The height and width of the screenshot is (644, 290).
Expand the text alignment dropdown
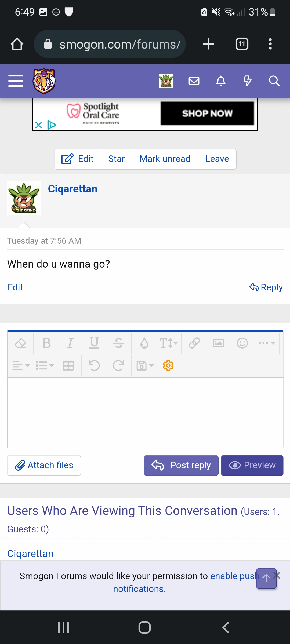pyautogui.click(x=21, y=365)
